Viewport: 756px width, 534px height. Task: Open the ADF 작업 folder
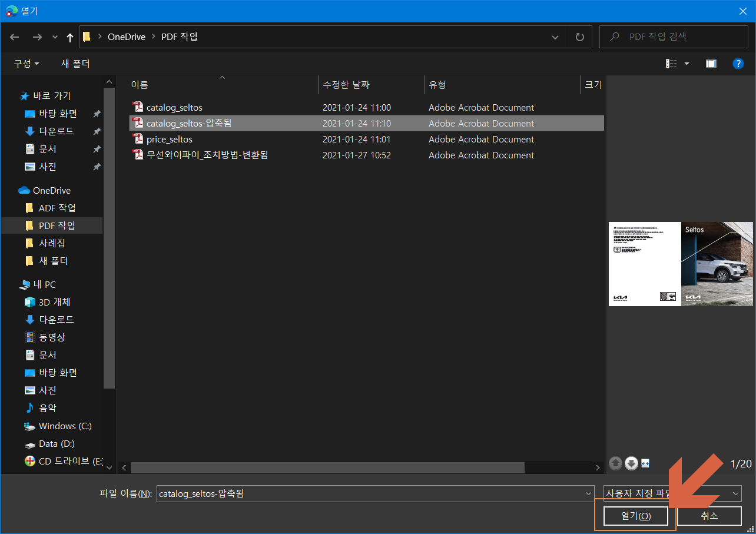57,208
